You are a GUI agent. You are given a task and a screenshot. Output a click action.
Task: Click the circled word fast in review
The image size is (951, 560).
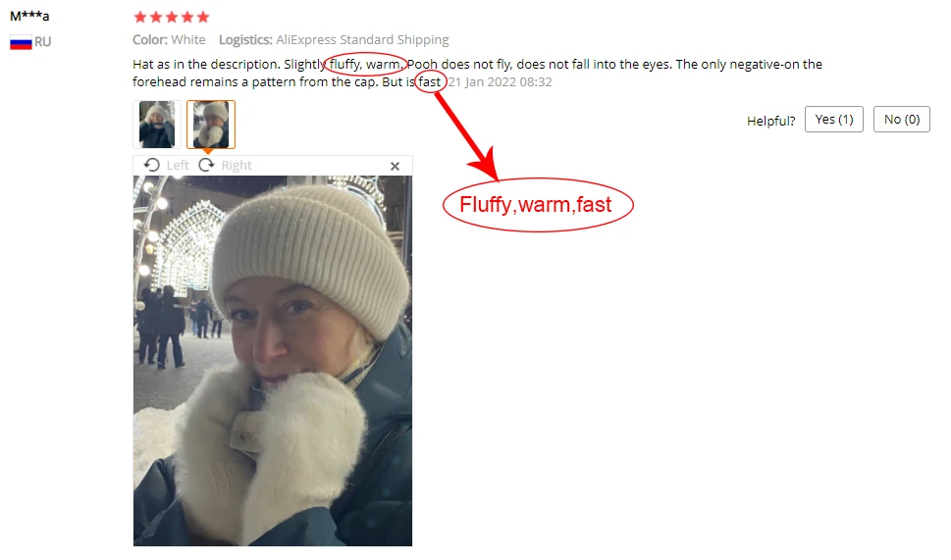click(430, 81)
